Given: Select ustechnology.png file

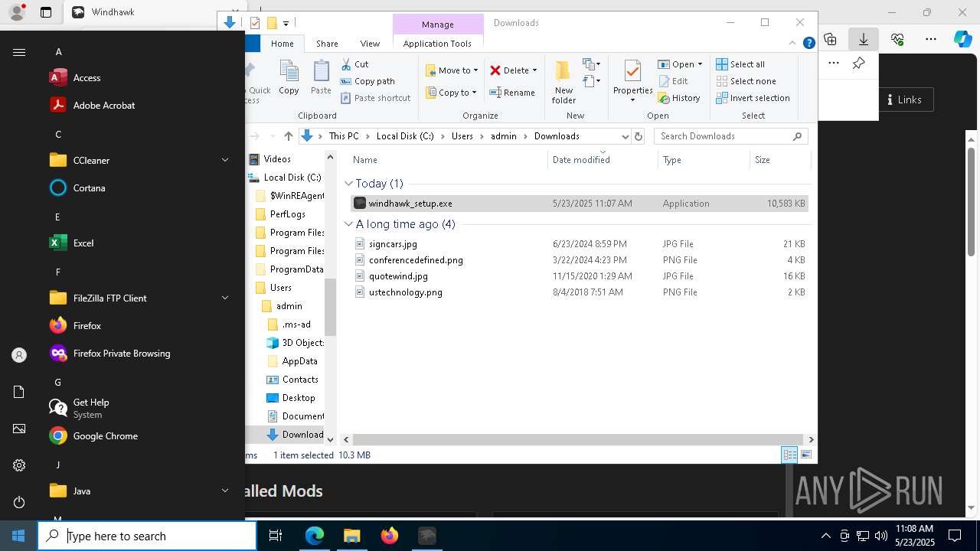Looking at the screenshot, I should coord(579,292).
